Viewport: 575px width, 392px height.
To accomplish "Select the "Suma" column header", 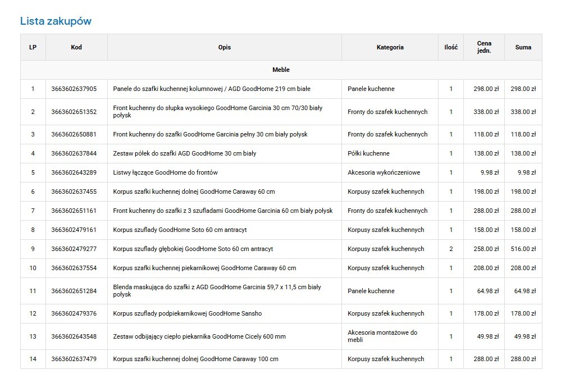I will tap(523, 47).
